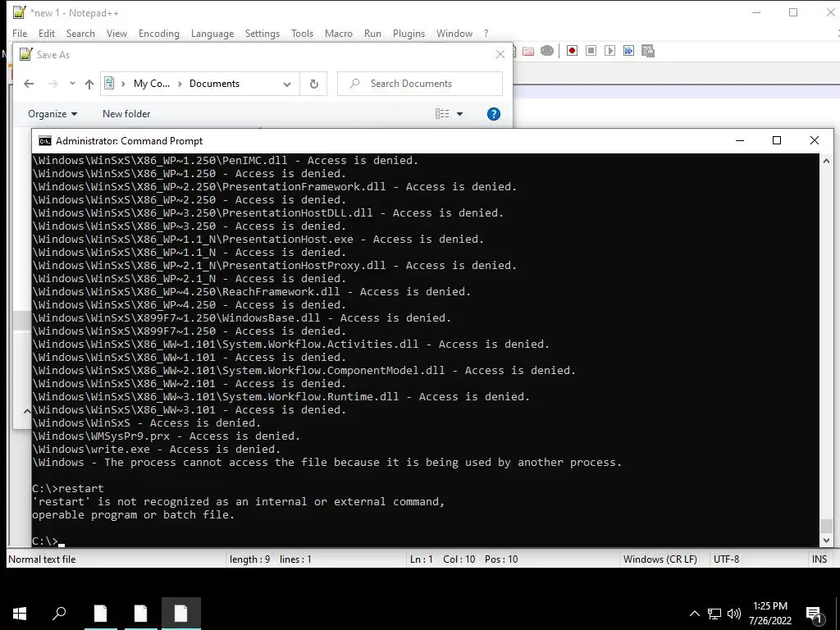Open the Encoding menu

coord(158,33)
